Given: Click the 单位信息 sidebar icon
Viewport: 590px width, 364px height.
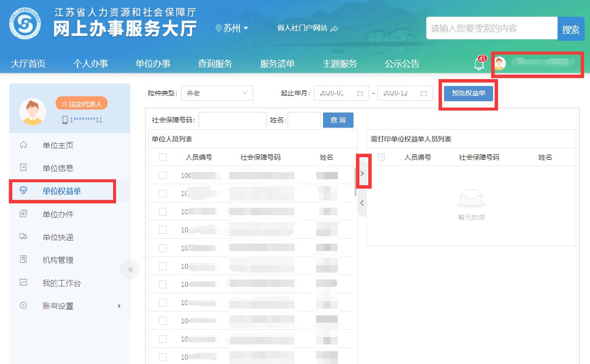Looking at the screenshot, I should coord(23,168).
